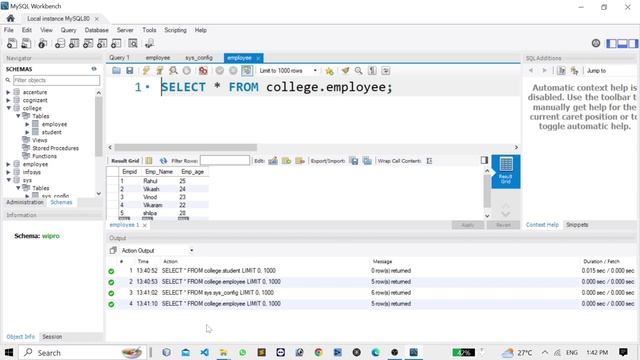Export recordset to an external file
Screen dimensions: 640x360
(354, 161)
